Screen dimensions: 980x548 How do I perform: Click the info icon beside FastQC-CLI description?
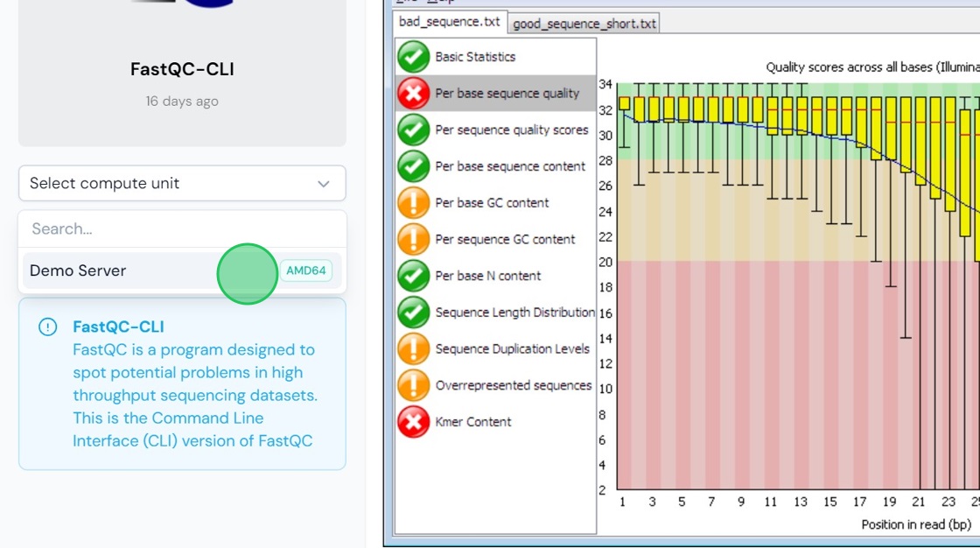point(47,327)
